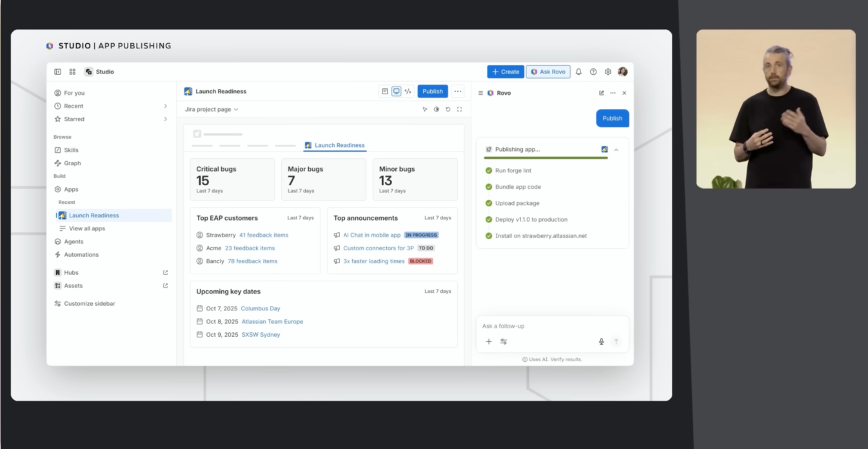The image size is (868, 449).
Task: Switch to desktop preview view toggle
Action: [x=396, y=92]
